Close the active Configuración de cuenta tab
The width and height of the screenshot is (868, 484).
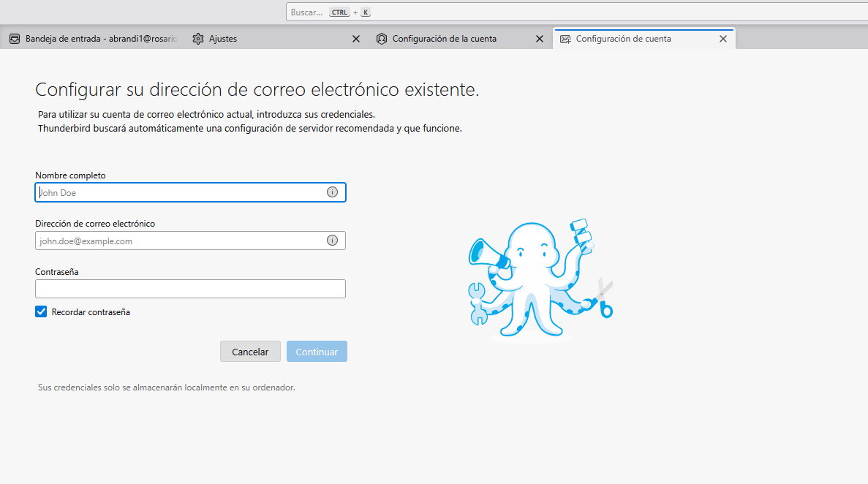click(723, 39)
